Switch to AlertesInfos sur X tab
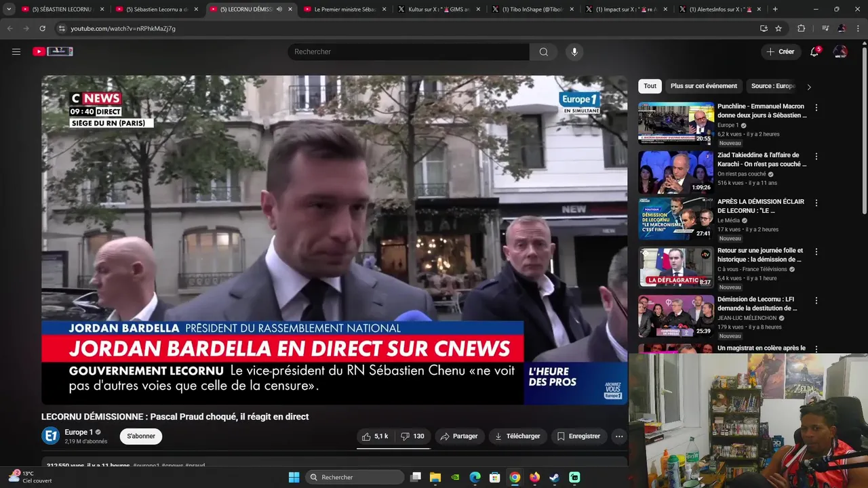The width and height of the screenshot is (868, 488). coord(720,9)
